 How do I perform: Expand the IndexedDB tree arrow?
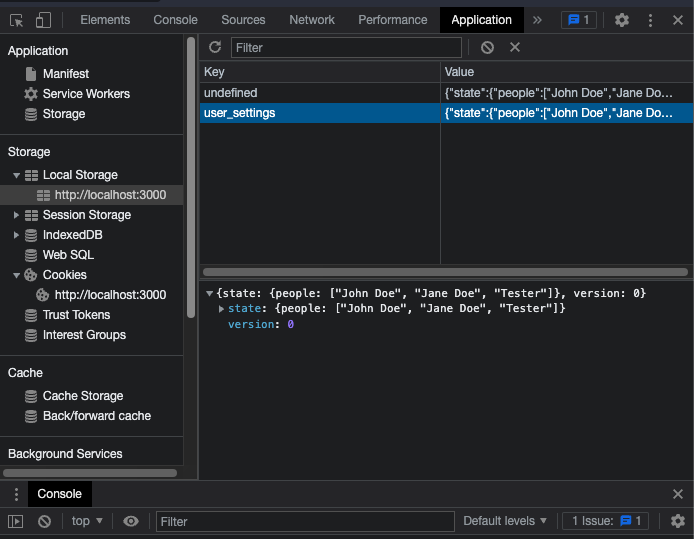click(16, 235)
